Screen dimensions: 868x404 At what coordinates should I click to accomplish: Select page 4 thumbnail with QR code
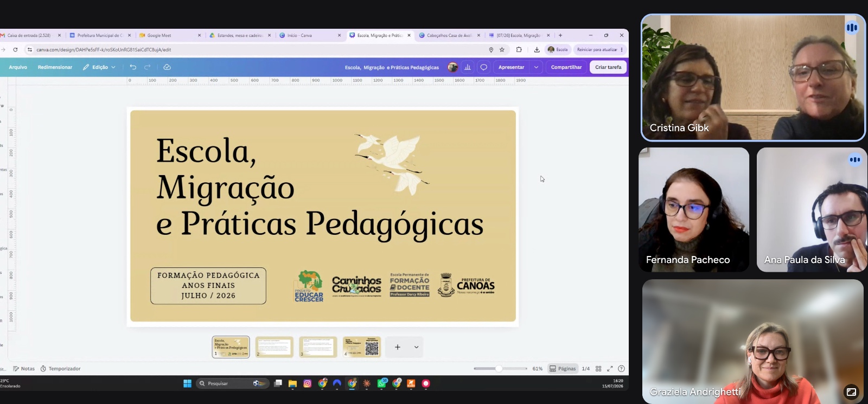tap(362, 347)
